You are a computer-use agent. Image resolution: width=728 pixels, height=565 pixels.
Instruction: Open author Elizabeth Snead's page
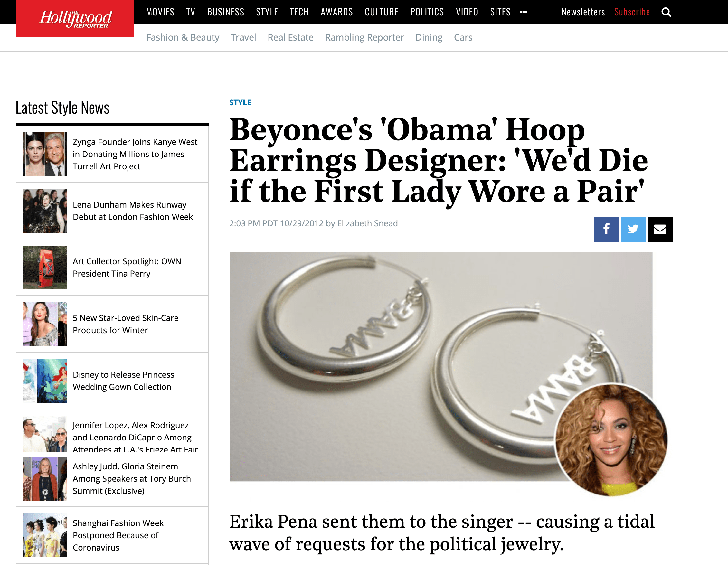pyautogui.click(x=367, y=223)
